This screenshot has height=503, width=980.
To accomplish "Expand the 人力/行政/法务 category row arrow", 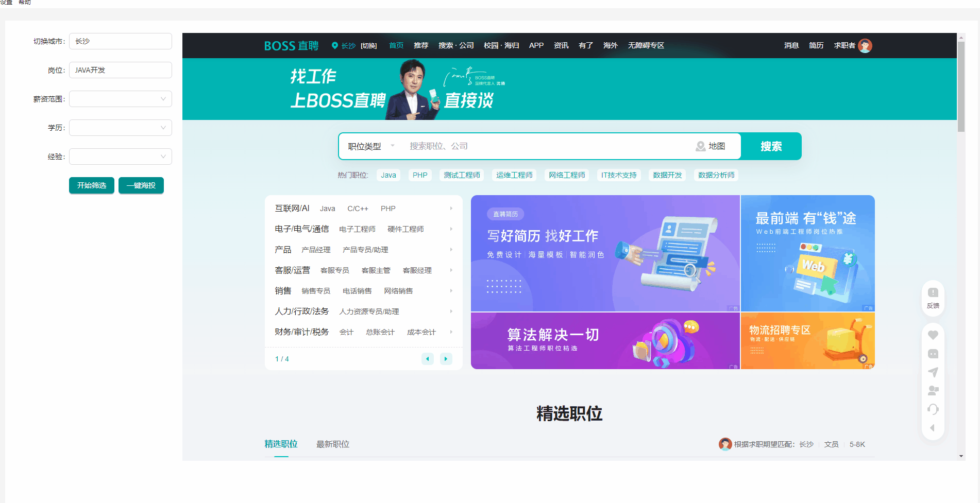I will click(x=451, y=311).
